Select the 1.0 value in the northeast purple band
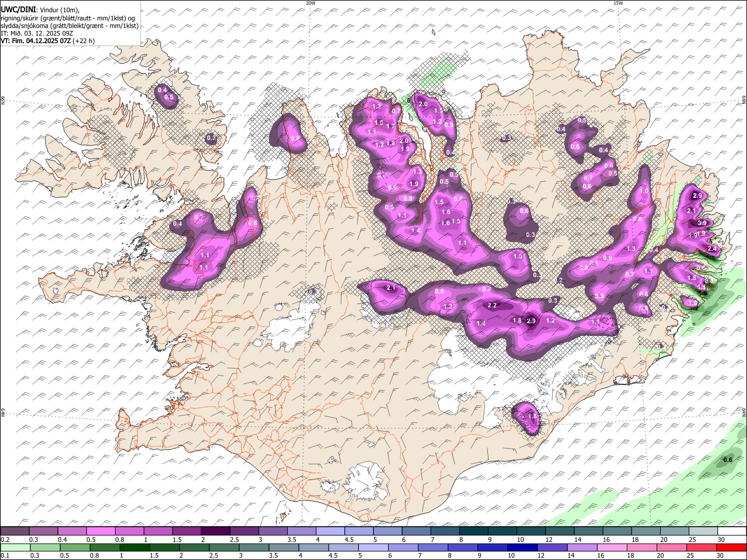This screenshot has height=560, width=747. click(644, 191)
